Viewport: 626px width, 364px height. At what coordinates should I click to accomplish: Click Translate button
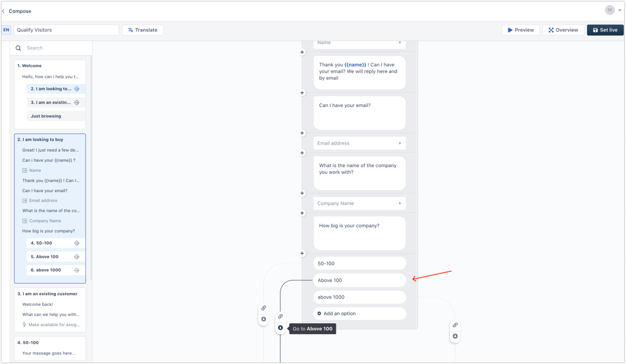[x=143, y=30]
